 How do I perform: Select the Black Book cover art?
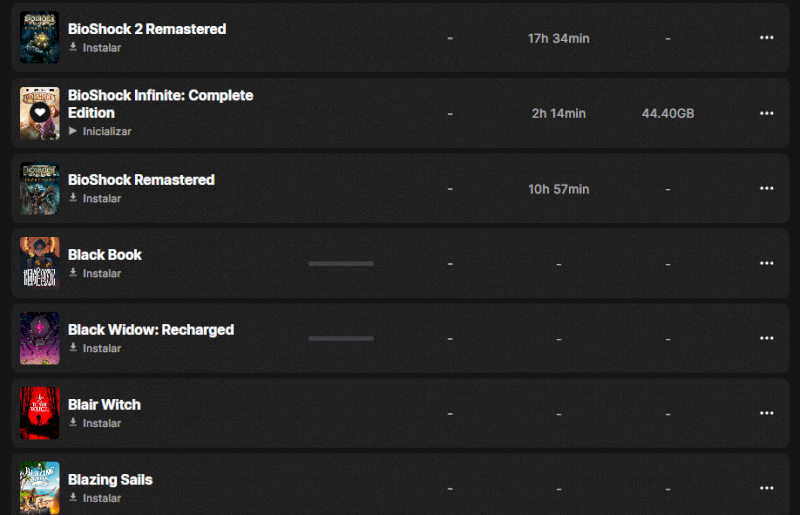pos(39,263)
